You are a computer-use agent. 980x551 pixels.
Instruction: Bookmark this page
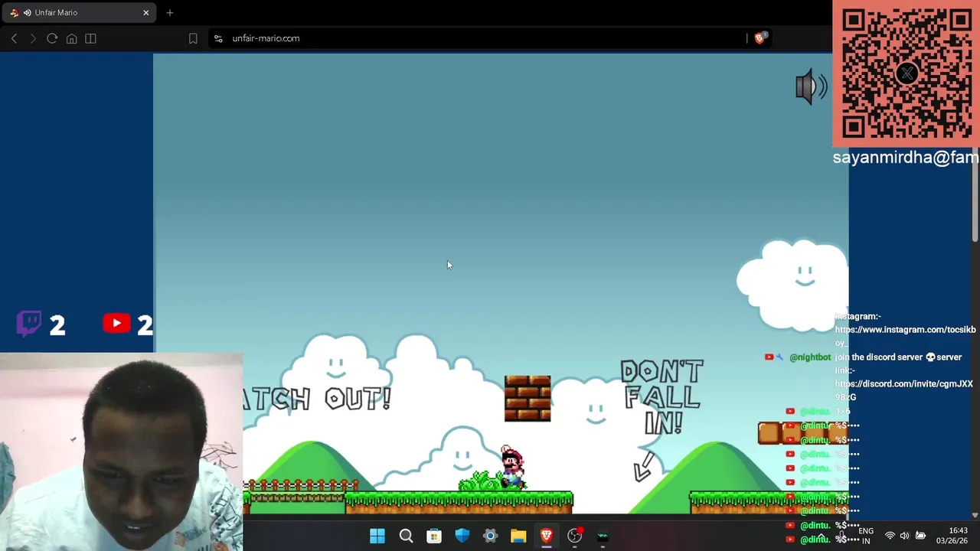click(x=193, y=38)
